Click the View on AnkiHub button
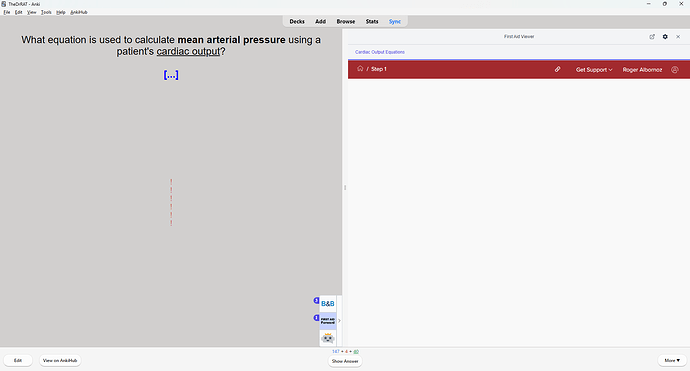The image size is (690, 371). pyautogui.click(x=60, y=360)
